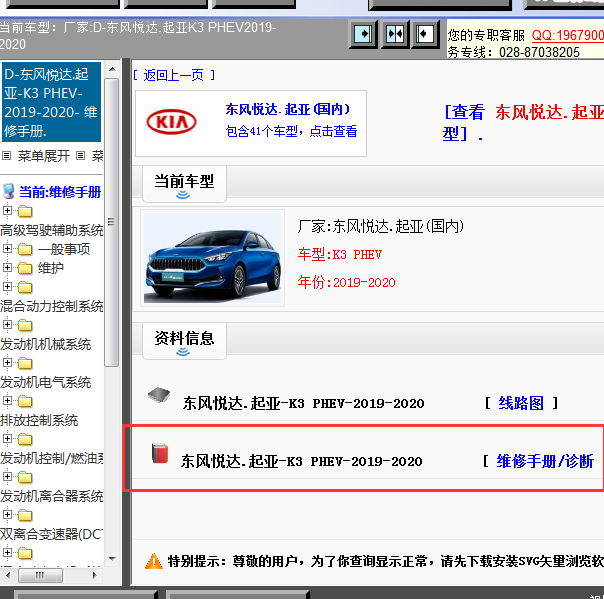Click folder icon above 发动机机械系统

tap(25, 326)
